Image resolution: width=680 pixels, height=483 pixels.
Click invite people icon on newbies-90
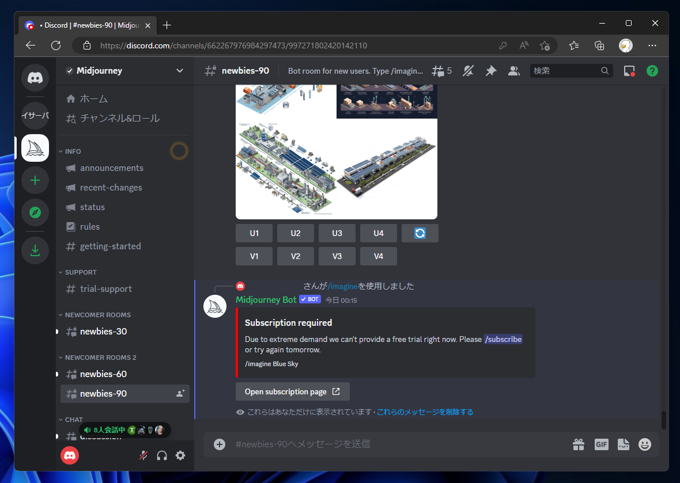[180, 394]
